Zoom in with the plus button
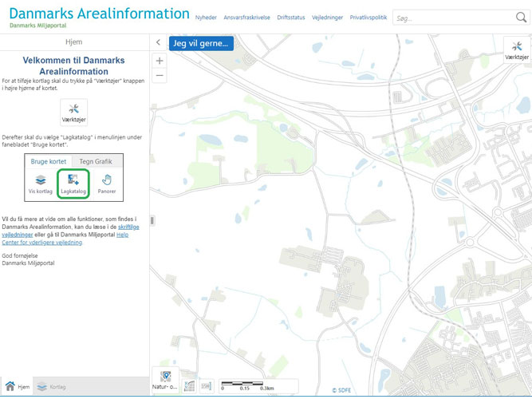Screen dimensions: 532x399 pos(160,61)
